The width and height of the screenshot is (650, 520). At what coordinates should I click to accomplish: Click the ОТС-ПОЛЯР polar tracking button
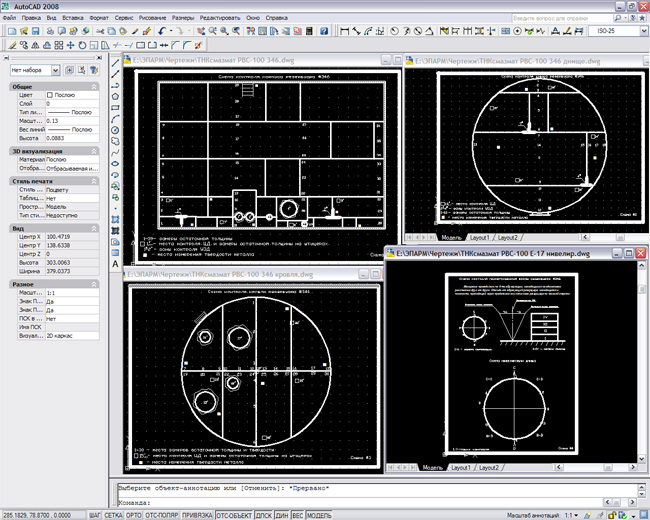tap(160, 514)
